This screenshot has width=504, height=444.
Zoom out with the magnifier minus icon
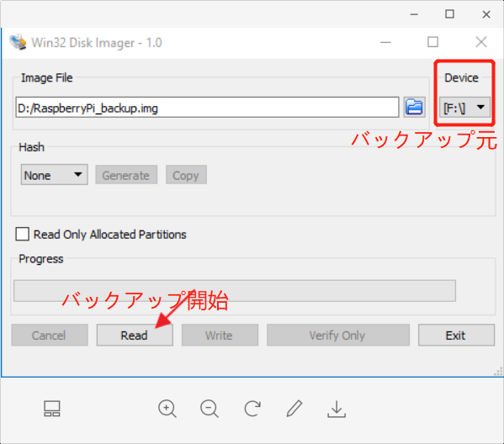210,409
